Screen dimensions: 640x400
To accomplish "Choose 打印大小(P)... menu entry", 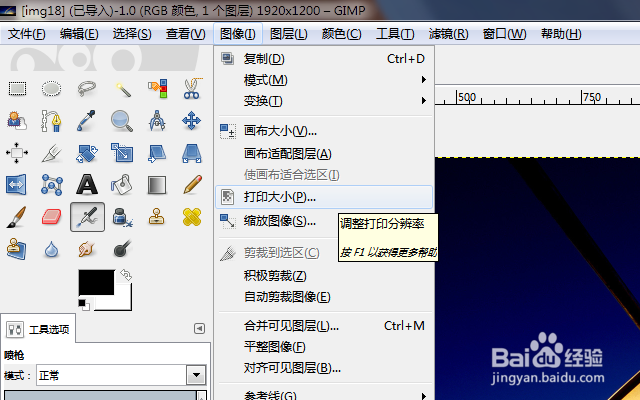I will coord(324,197).
